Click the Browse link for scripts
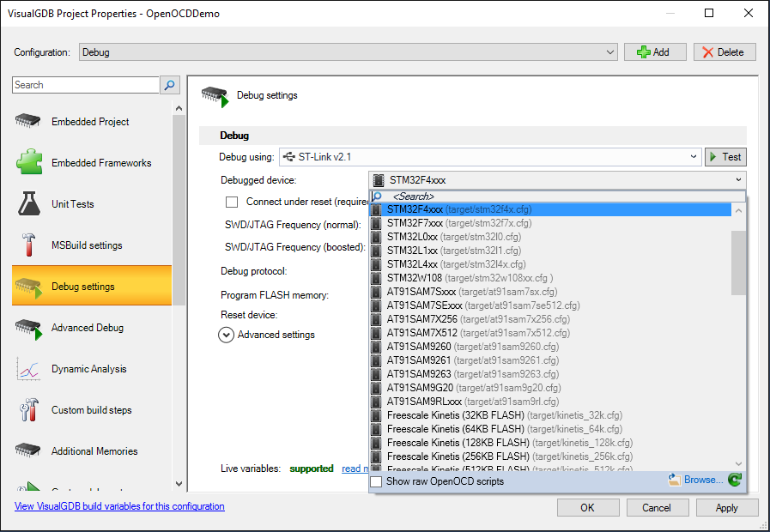770x532 pixels. pyautogui.click(x=703, y=480)
